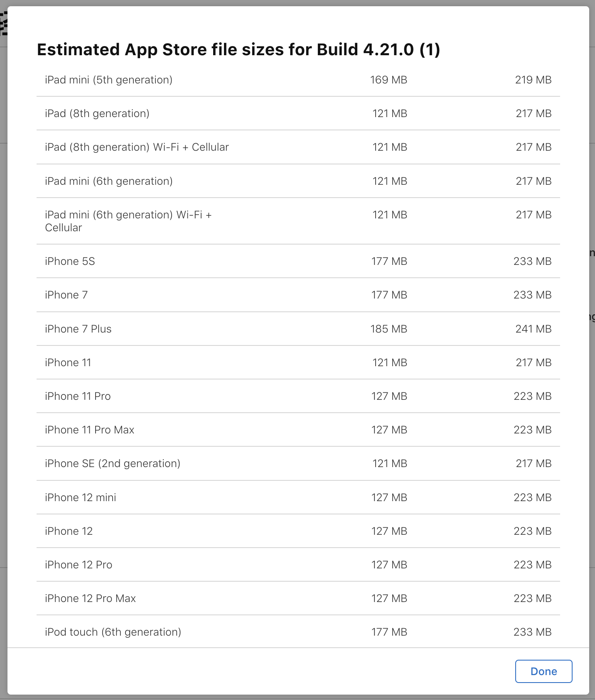Image resolution: width=595 pixels, height=700 pixels.
Task: Select the iPhone 12 Pro Max row
Action: click(90, 598)
